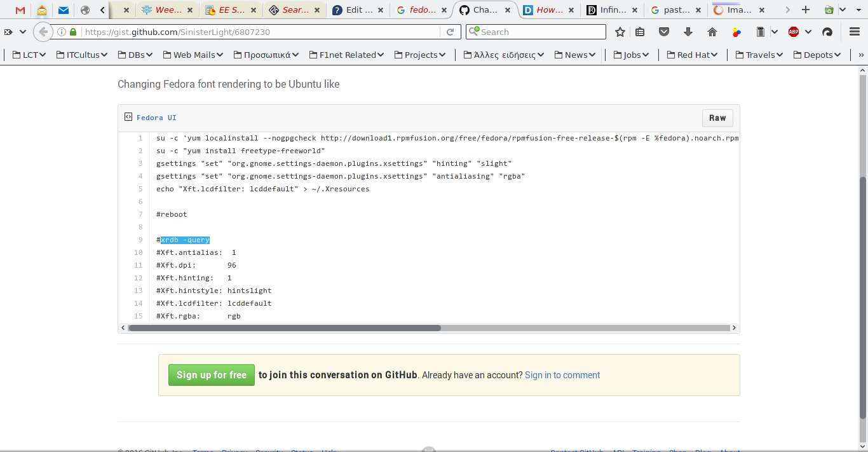
Task: Click the page vertical scrollbar thumb
Action: (x=862, y=297)
